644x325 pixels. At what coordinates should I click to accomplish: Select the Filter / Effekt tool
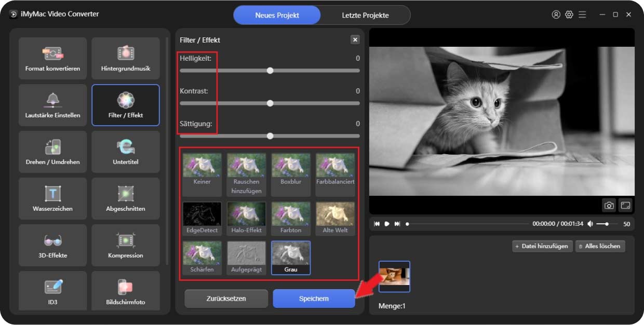[x=126, y=105]
